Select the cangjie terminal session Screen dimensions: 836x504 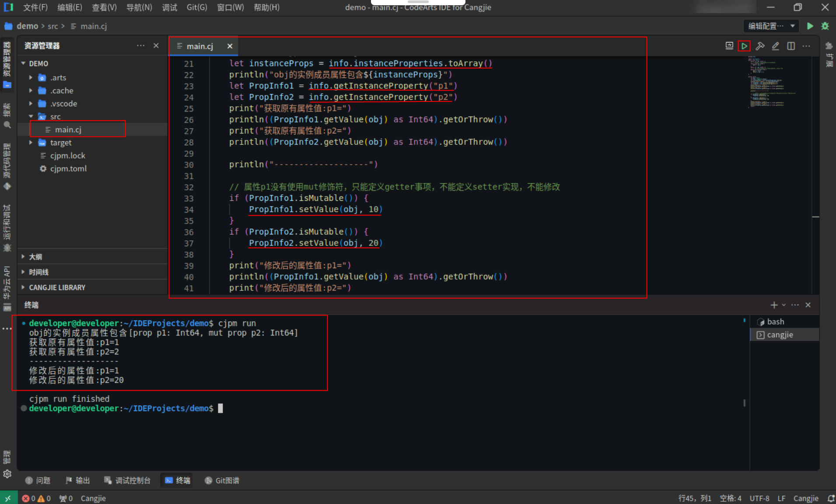tap(784, 335)
